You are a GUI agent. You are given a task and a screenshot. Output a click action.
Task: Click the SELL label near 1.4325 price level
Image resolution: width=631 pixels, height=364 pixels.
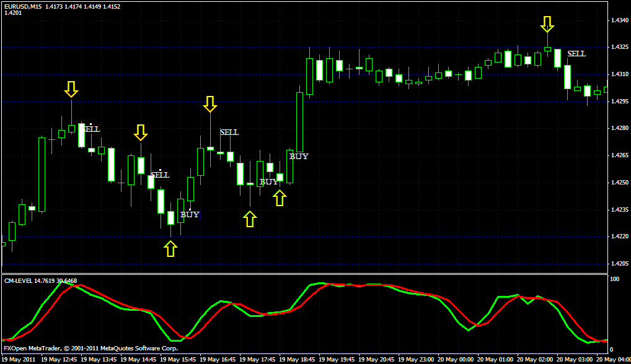click(576, 54)
